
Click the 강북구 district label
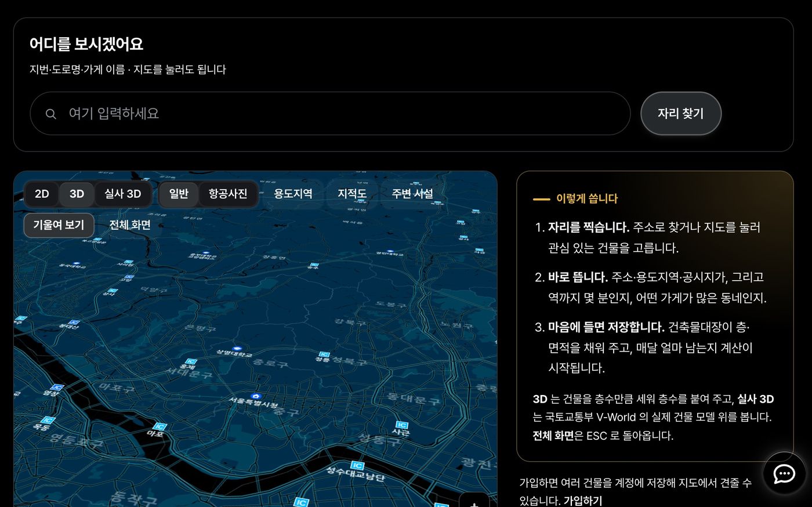[350, 321]
